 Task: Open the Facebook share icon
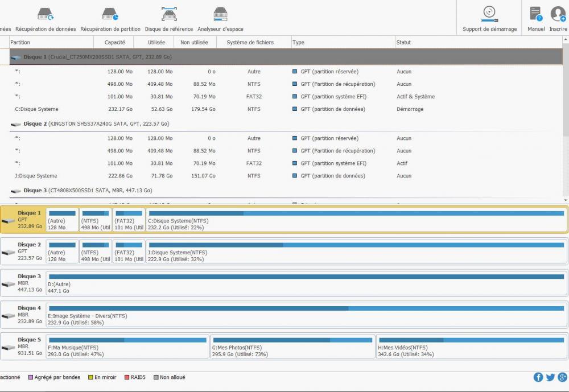538,377
